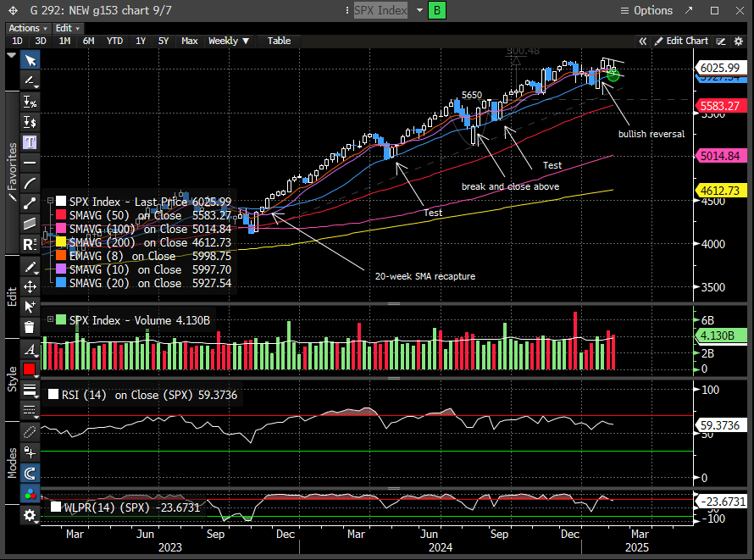The image size is (754, 560).
Task: Click the Edit Chart button
Action: (681, 41)
